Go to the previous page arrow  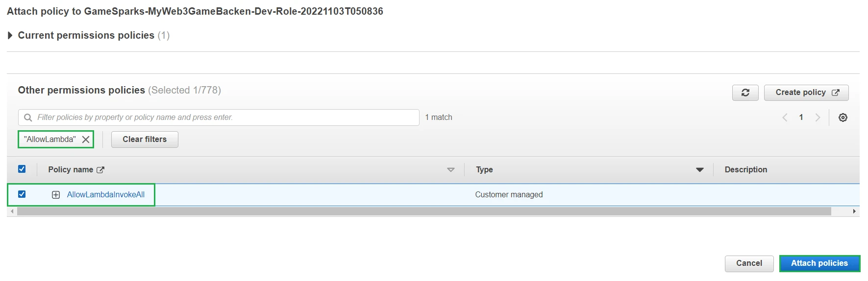click(785, 117)
